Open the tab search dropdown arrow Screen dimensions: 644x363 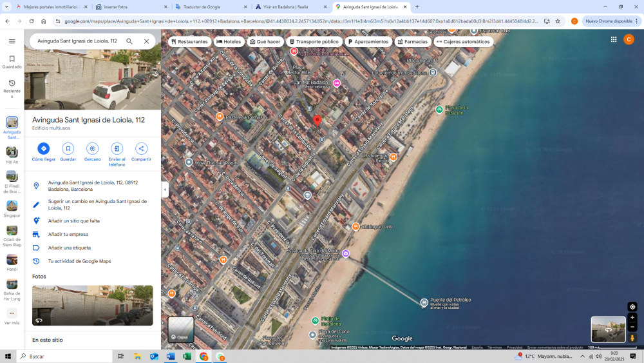(6, 7)
